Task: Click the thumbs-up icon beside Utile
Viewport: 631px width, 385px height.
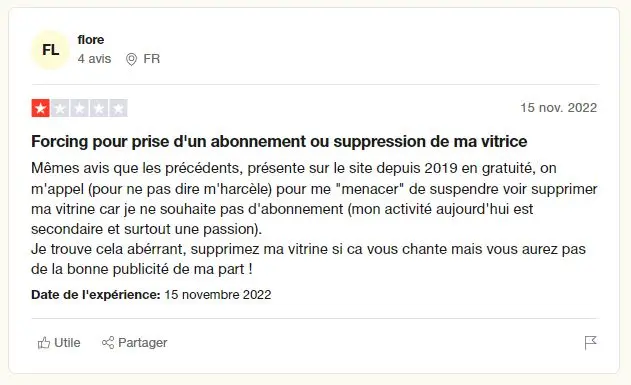Action: [x=43, y=343]
